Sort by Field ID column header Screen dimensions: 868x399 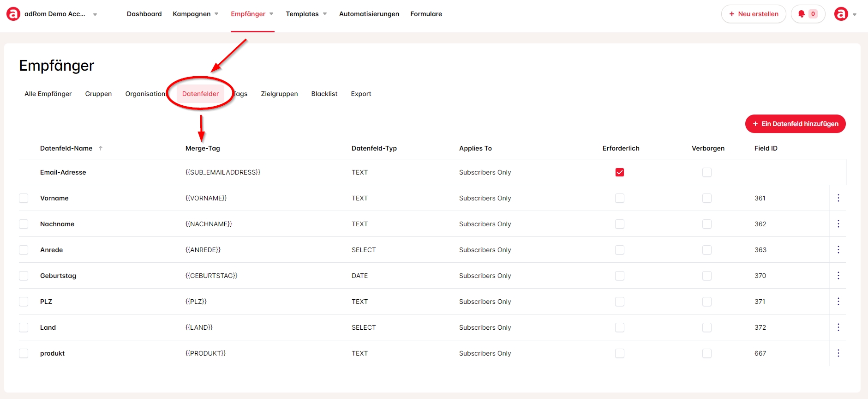(766, 148)
